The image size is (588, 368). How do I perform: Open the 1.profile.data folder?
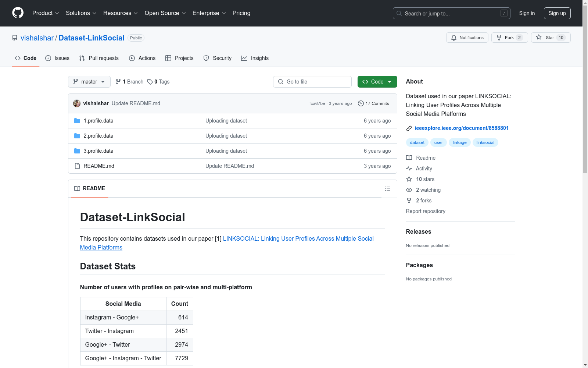(x=98, y=121)
